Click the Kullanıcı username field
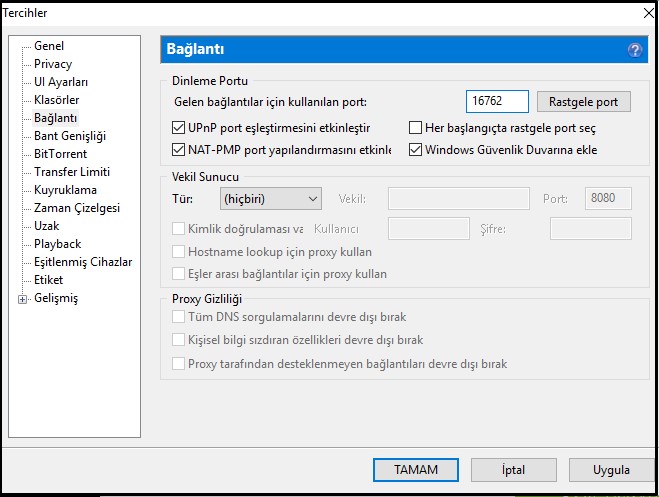This screenshot has width=659, height=497. click(x=429, y=229)
